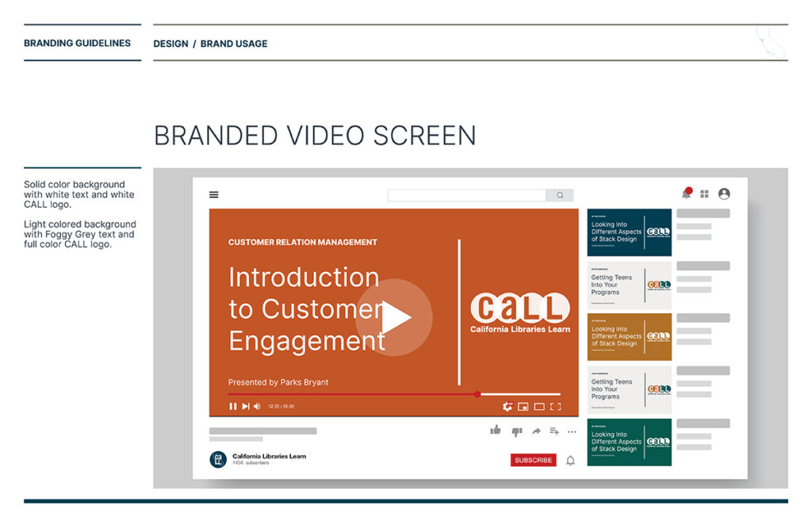Open notifications bell with red dot
The width and height of the screenshot is (812, 525).
click(687, 194)
